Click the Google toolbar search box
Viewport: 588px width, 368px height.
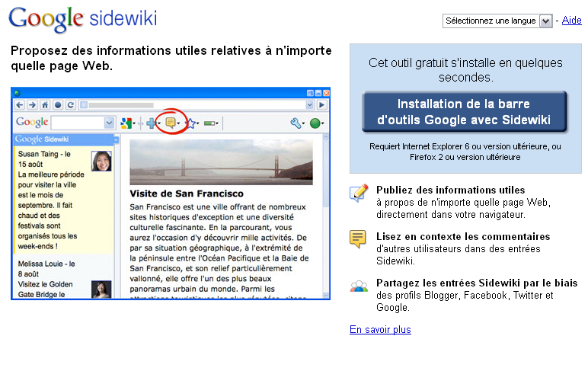(x=83, y=123)
